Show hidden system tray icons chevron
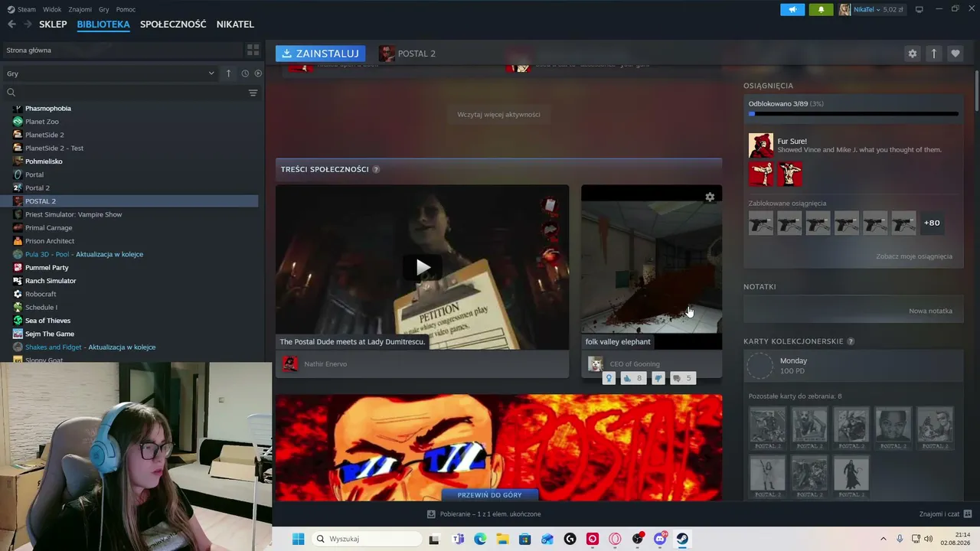This screenshot has height=551, width=980. coord(883,539)
